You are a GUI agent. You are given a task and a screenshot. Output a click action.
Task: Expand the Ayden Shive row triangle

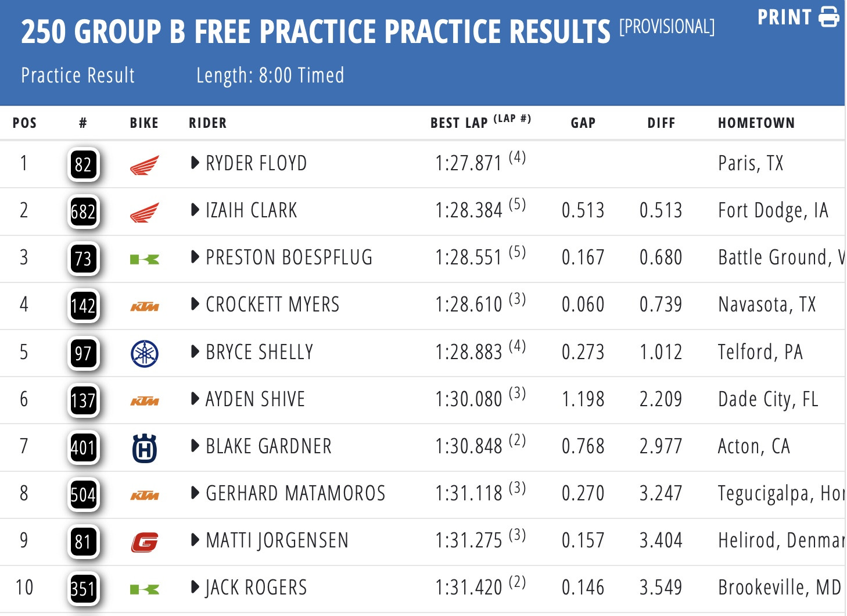(x=195, y=399)
